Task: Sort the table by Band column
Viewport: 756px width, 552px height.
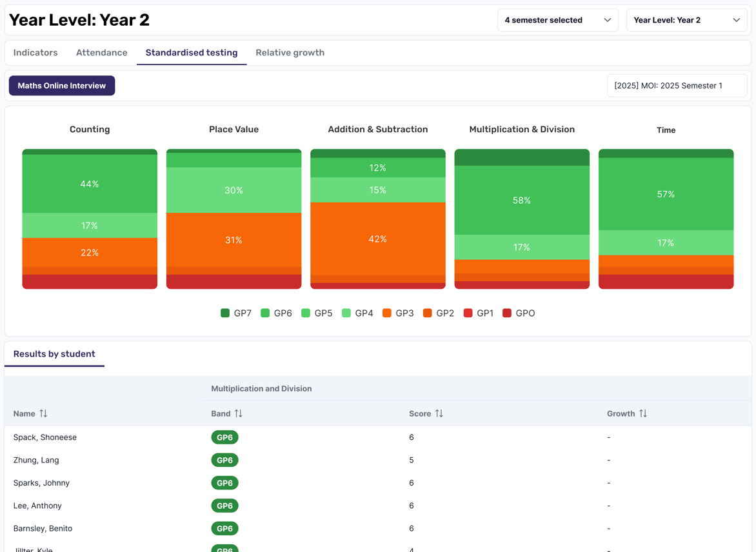Action: coord(236,413)
